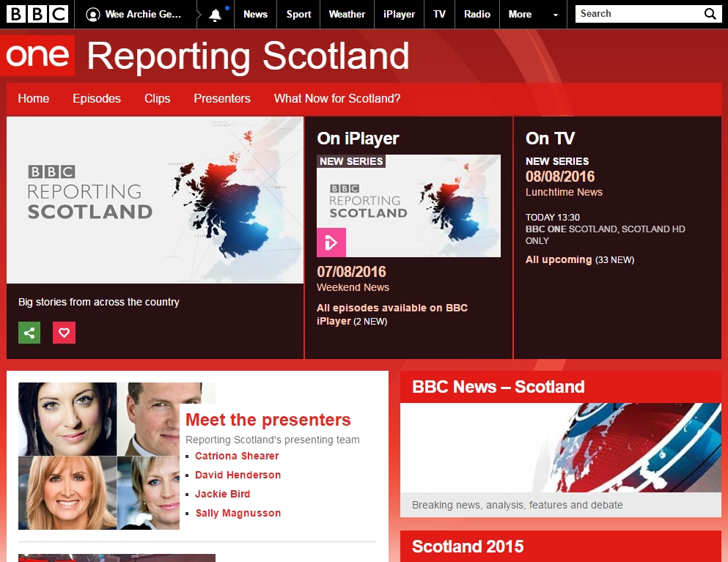Image resolution: width=728 pixels, height=562 pixels.
Task: Open the Wee Archie Ge... account name
Action: pos(143,15)
